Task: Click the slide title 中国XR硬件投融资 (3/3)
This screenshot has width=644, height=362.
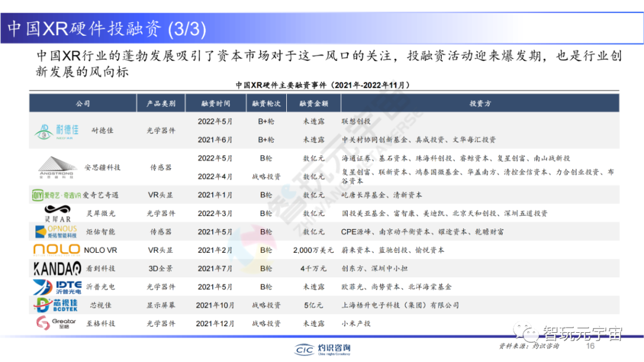Action: click(107, 29)
